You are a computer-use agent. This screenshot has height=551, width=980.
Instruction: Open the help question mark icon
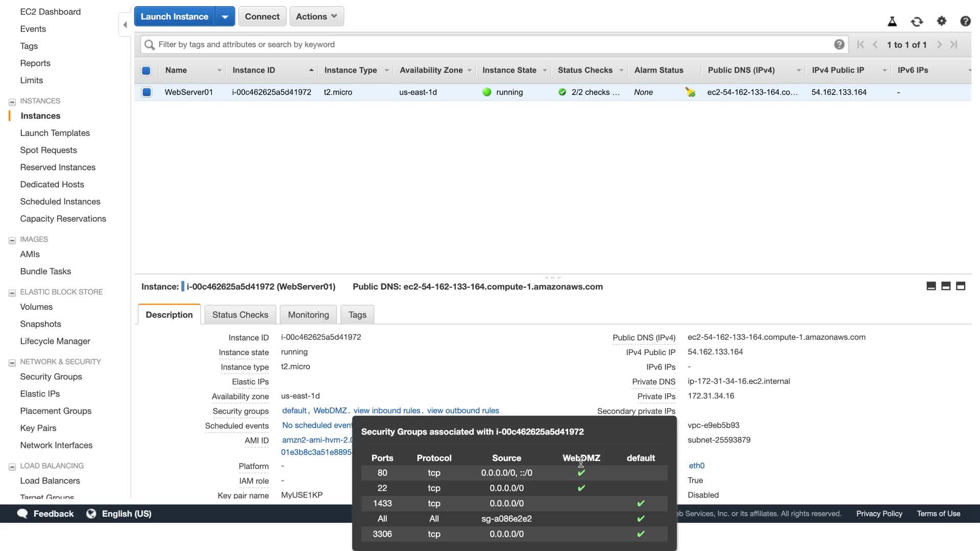point(965,21)
